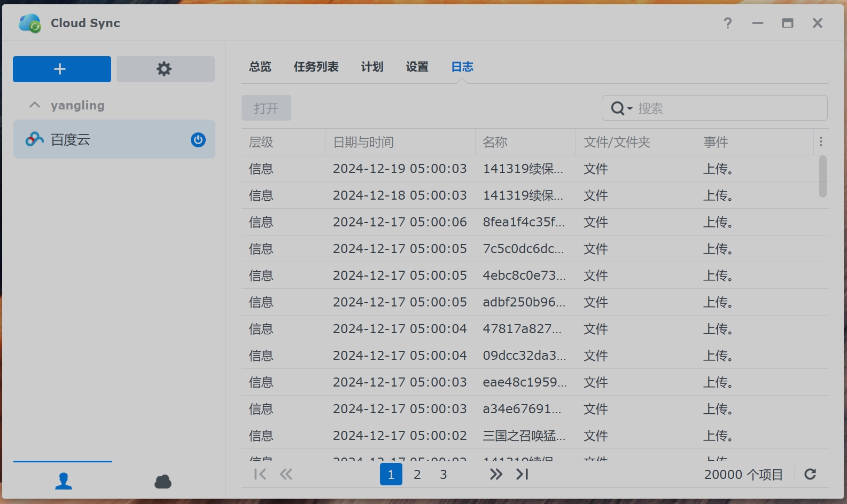Open help with the question mark icon
The height and width of the screenshot is (504, 847).
[x=728, y=23]
